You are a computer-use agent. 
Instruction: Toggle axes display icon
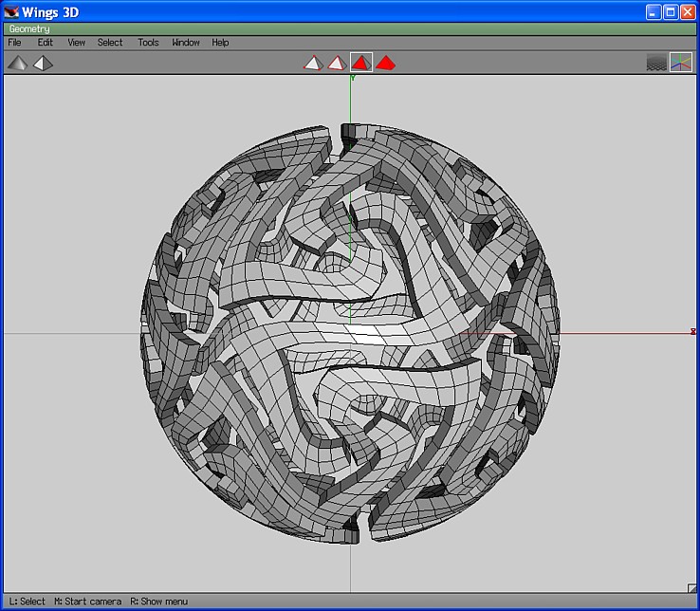pyautogui.click(x=681, y=63)
